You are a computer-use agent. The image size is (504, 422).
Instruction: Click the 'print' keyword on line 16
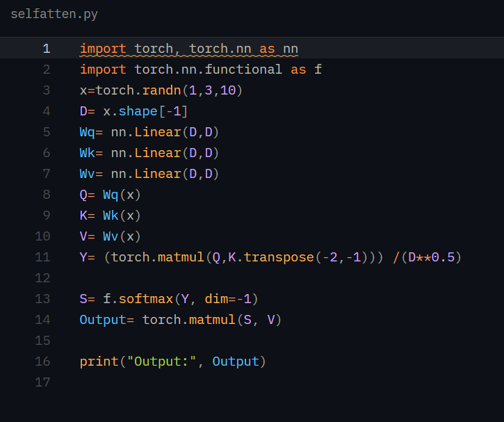(x=99, y=362)
